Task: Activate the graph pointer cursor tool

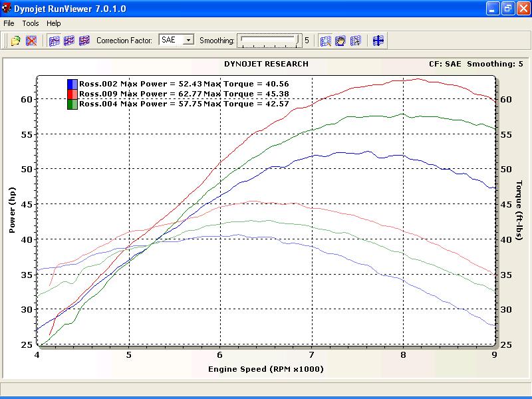Action: click(x=356, y=41)
